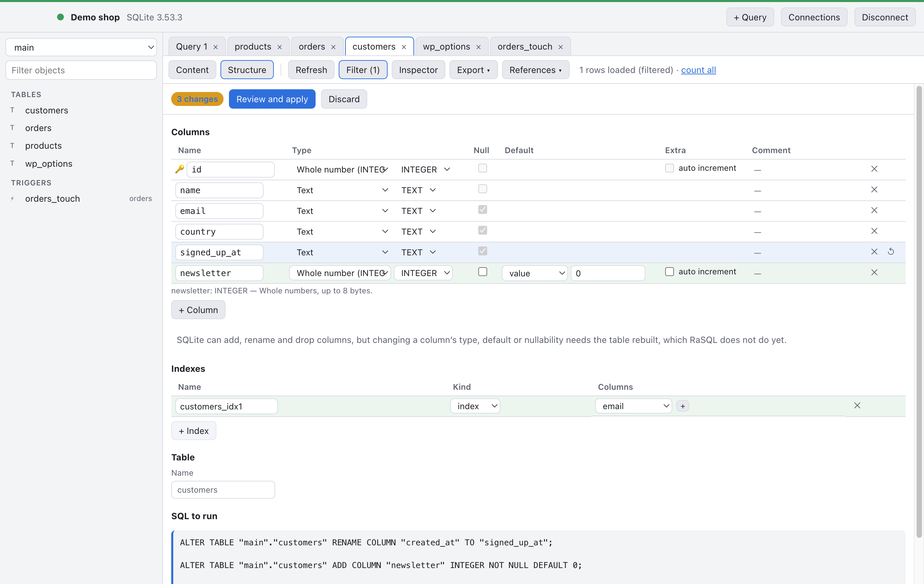Add a new column with + Column
Viewport: 924px width, 584px height.
pos(198,310)
